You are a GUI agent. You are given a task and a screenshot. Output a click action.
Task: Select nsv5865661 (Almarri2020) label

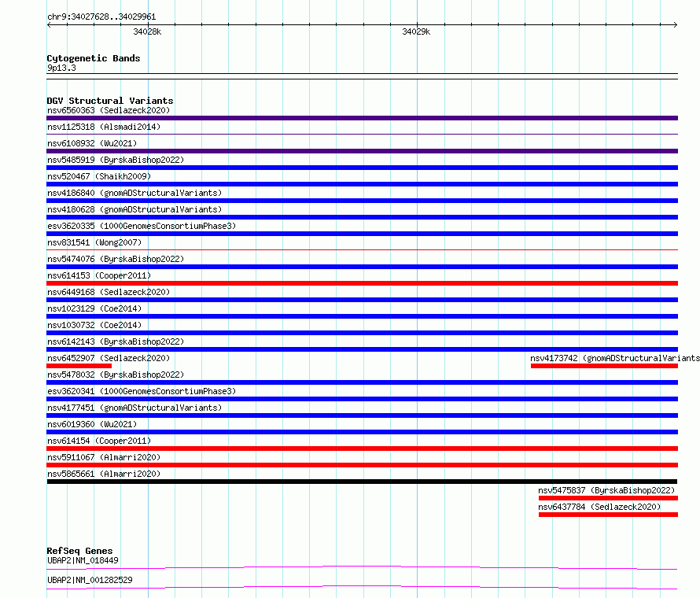click(x=104, y=474)
